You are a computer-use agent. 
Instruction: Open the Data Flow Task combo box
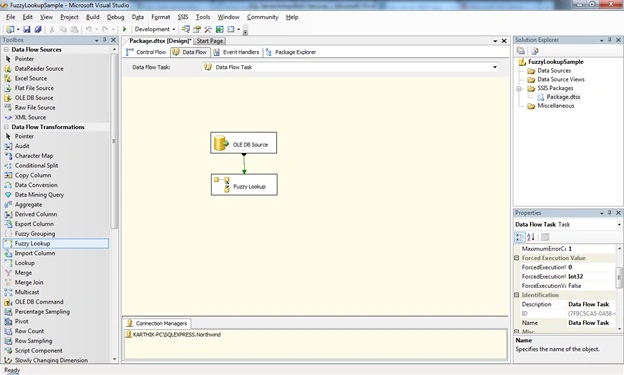[495, 67]
